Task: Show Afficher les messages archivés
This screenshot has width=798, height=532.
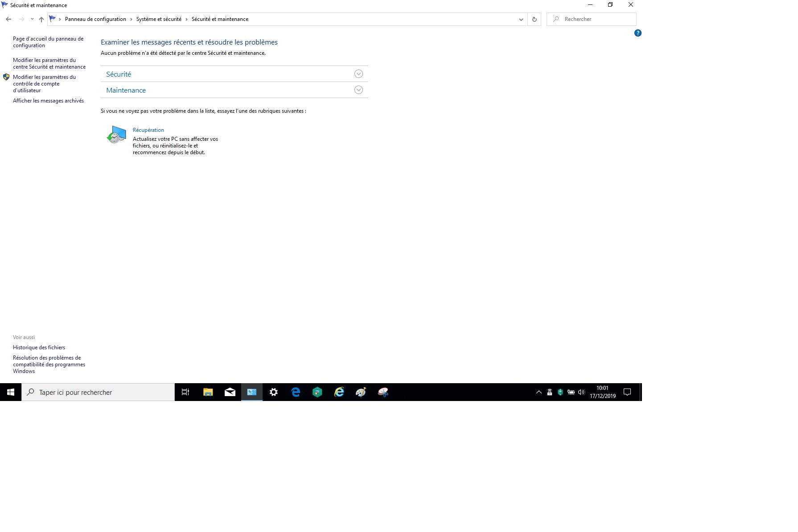Action: pyautogui.click(x=48, y=101)
